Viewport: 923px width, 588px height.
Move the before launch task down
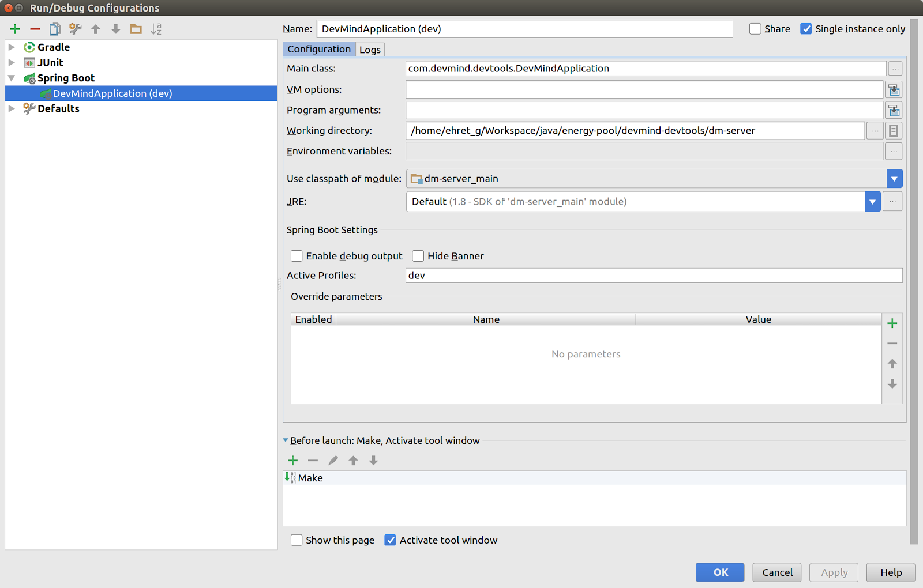(x=374, y=461)
